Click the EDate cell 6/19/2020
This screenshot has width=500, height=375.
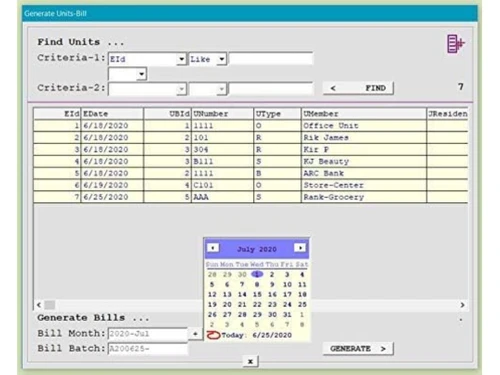(112, 185)
